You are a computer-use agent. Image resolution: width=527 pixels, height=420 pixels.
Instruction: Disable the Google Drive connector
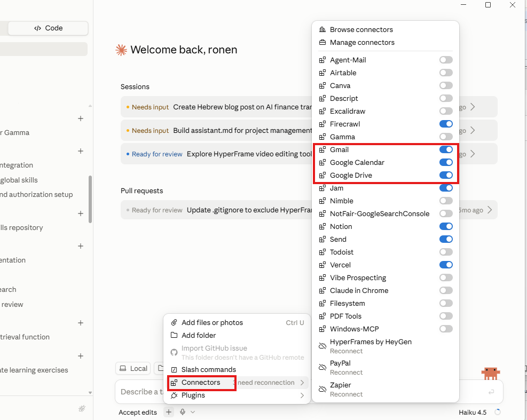[446, 175]
